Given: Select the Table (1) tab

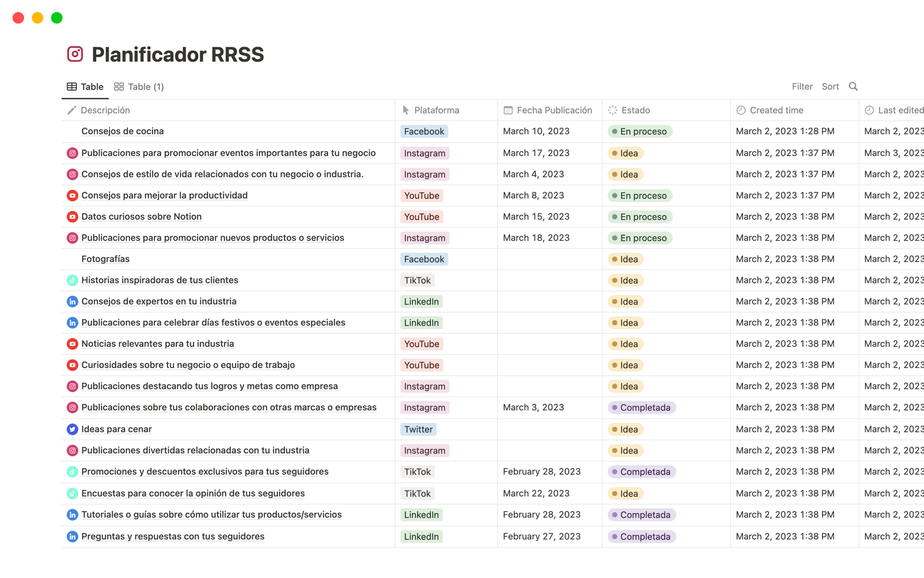Looking at the screenshot, I should [x=139, y=87].
